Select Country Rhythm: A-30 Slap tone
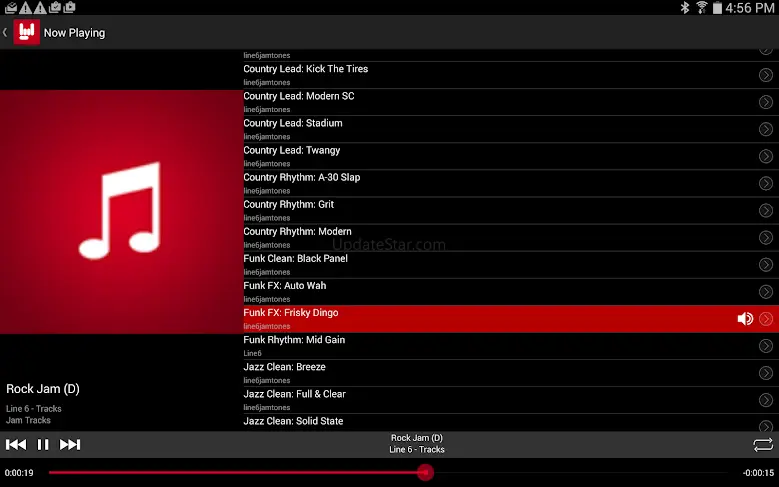779x487 pixels. (x=511, y=183)
